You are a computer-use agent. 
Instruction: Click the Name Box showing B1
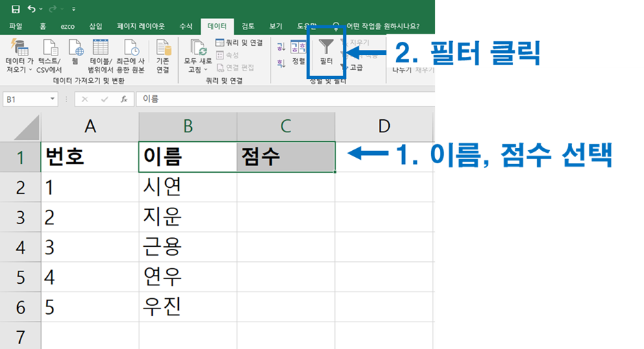(x=26, y=99)
